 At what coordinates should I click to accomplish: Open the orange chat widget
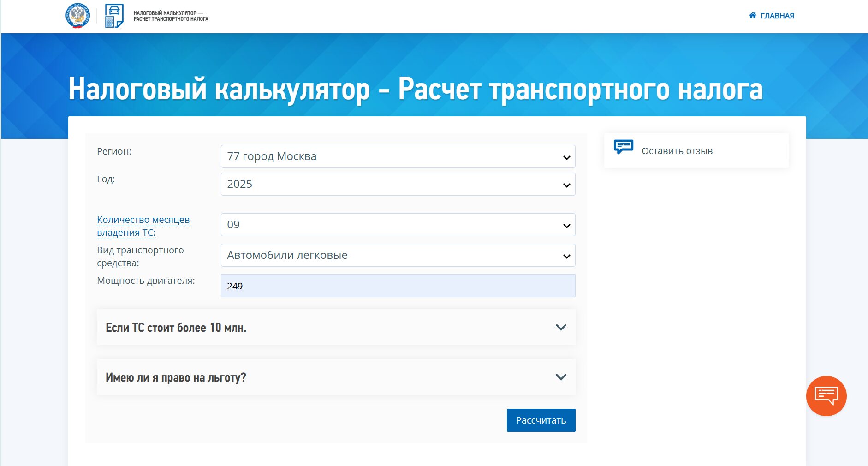(x=826, y=395)
